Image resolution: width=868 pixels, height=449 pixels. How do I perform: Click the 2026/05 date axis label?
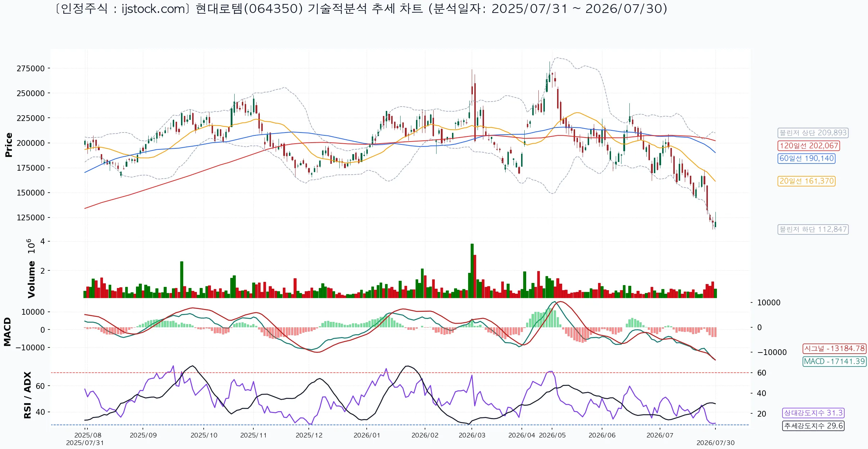click(x=552, y=435)
